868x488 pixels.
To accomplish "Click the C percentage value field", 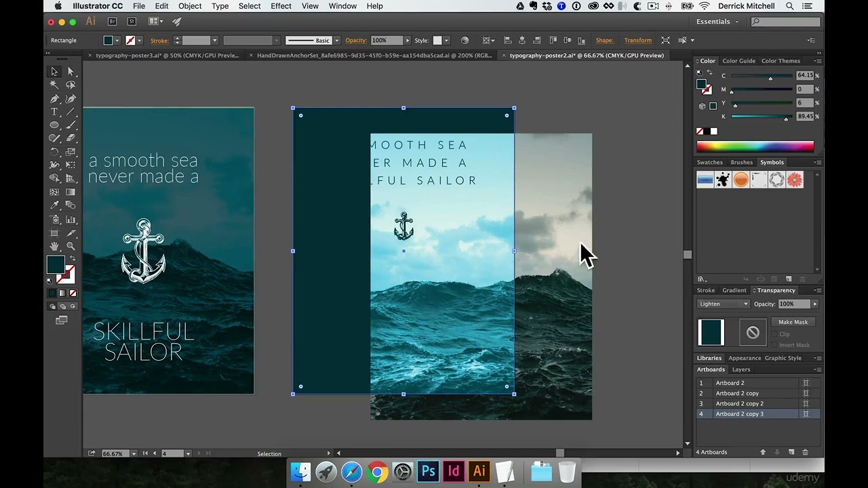I will (x=805, y=75).
